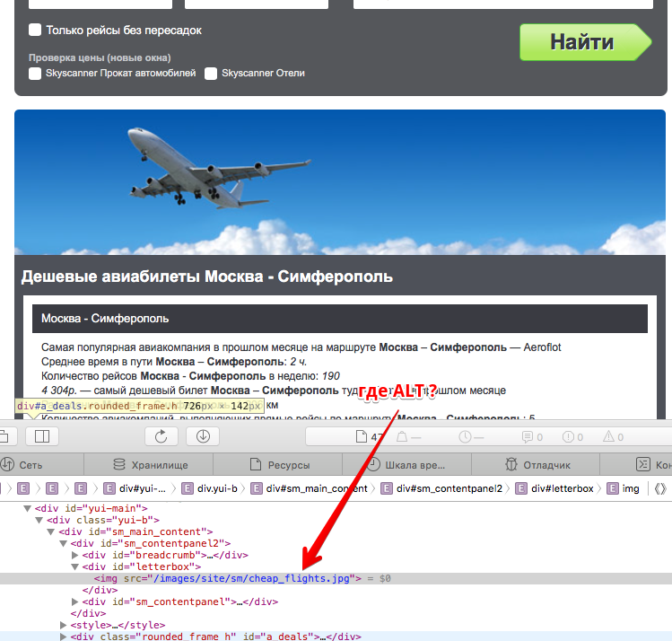This screenshot has height=641, width=672.
Task: Tick the Skyscanner hotels checkbox
Action: pos(211,74)
